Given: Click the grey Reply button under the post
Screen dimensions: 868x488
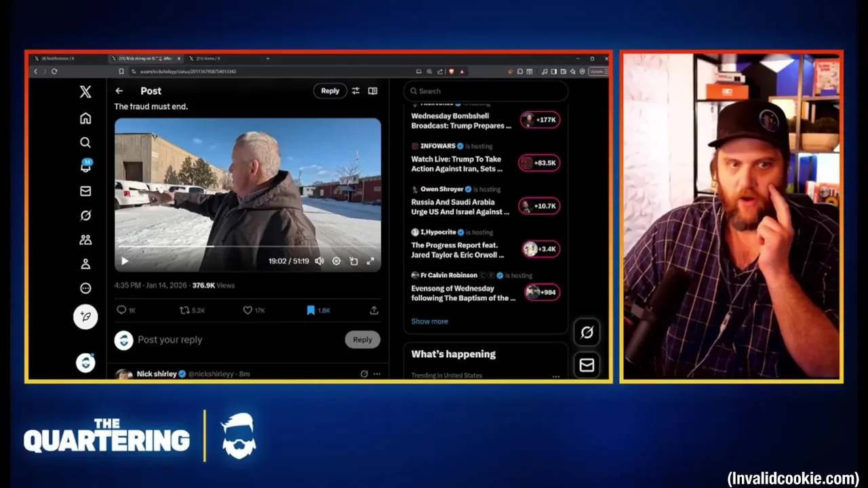Looking at the screenshot, I should point(362,340).
